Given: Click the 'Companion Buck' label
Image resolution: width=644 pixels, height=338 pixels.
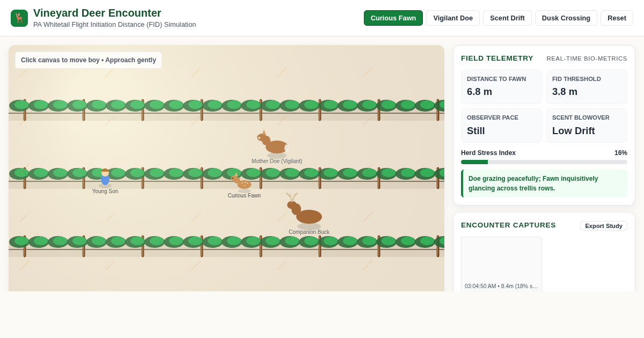Looking at the screenshot, I should coord(309,232).
